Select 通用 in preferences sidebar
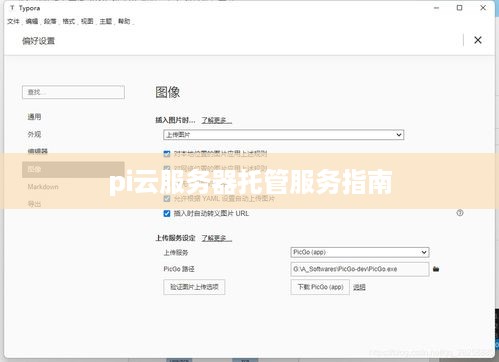499x362 pixels. (x=34, y=117)
